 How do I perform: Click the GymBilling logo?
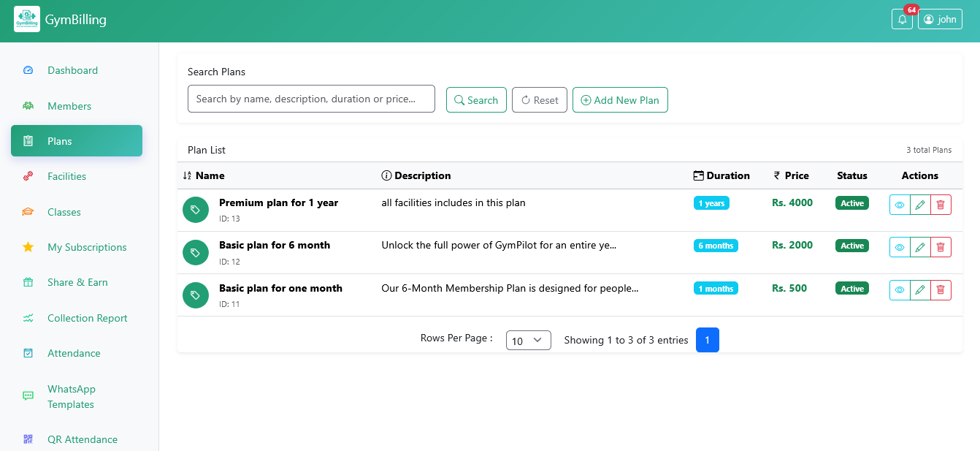pyautogui.click(x=27, y=20)
